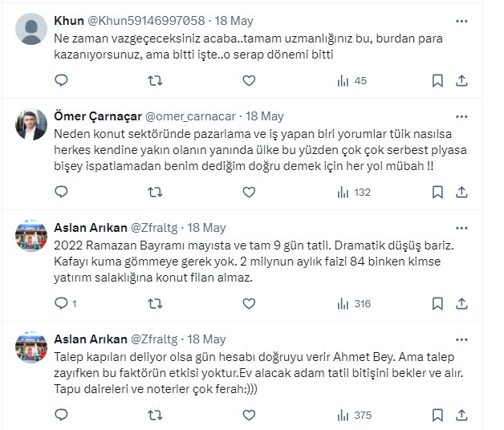Like Ömer Çarnaçar's tweet
The width and height of the screenshot is (504, 430).
click(x=249, y=192)
